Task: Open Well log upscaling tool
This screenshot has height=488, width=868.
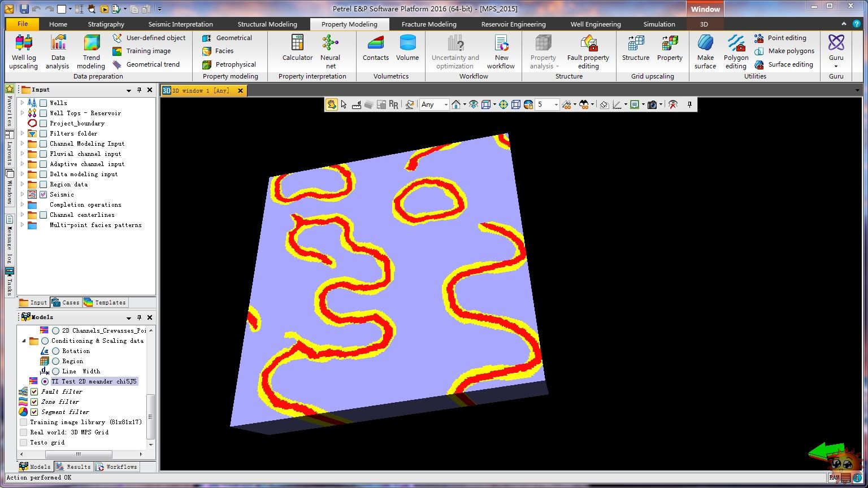Action: [24, 52]
